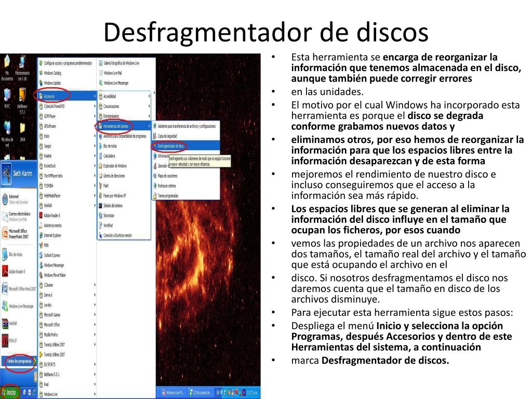Open Accesibilidad submenu in Accesorios
532x399 pixels.
pyautogui.click(x=124, y=96)
